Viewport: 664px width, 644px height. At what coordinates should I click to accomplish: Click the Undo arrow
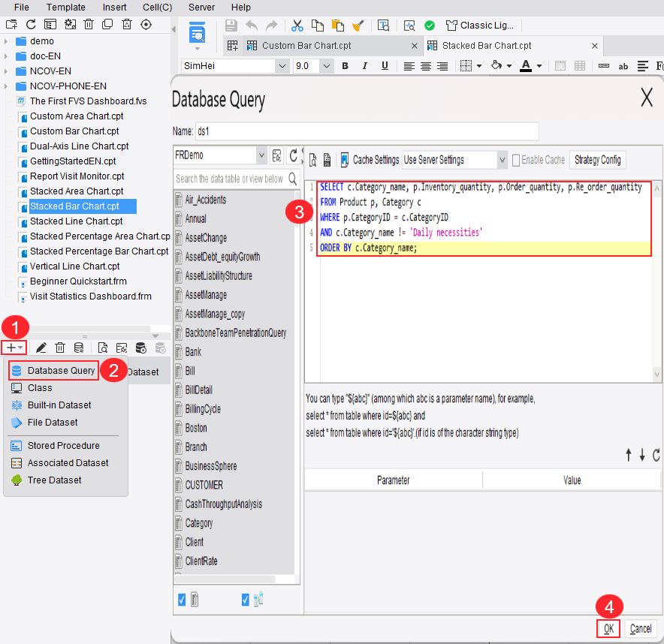click(x=252, y=26)
